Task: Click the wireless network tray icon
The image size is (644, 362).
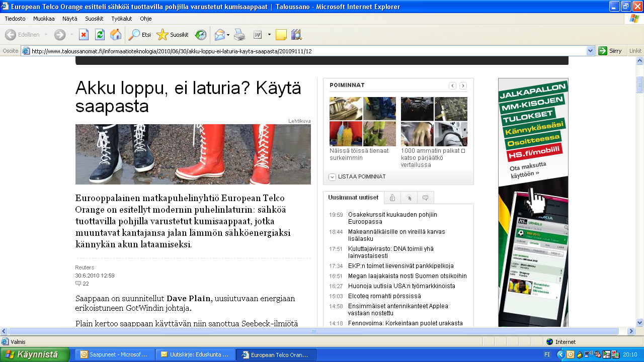Action: coord(588,354)
